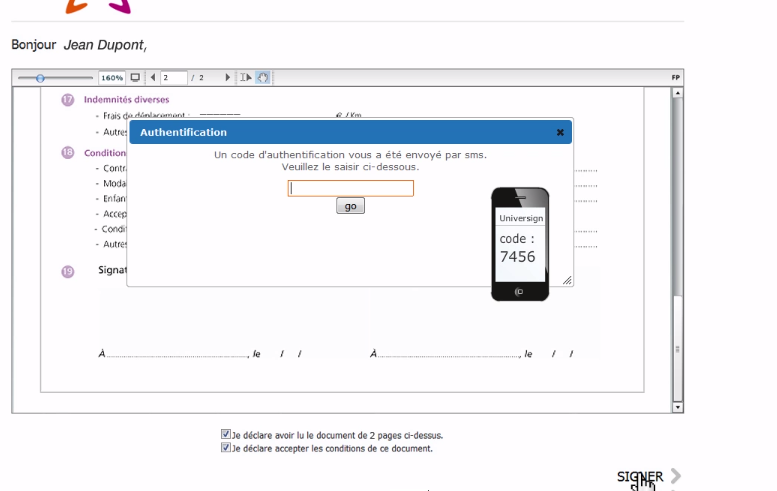Click the viewer scrollbar up arrow
This screenshot has width=777, height=491.
(x=677, y=93)
